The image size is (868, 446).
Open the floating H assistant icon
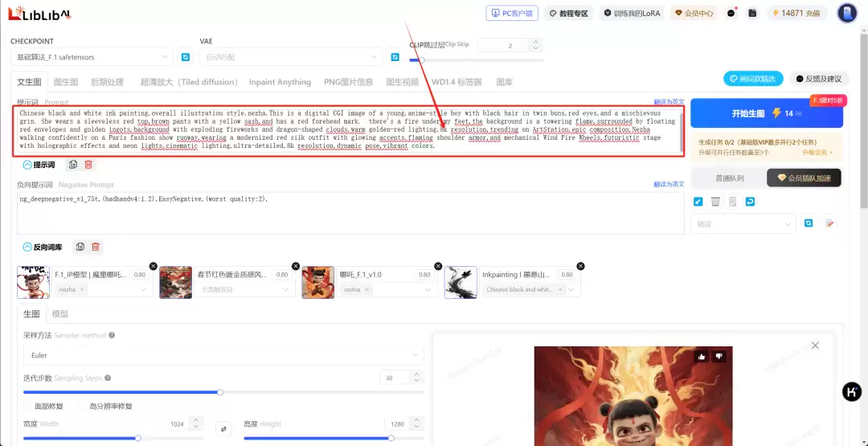pyautogui.click(x=851, y=392)
